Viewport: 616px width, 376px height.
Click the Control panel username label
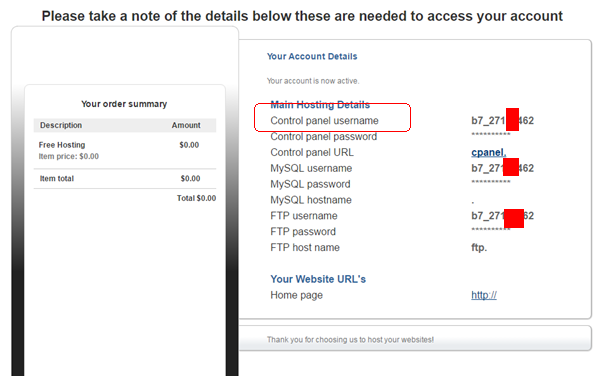(324, 121)
